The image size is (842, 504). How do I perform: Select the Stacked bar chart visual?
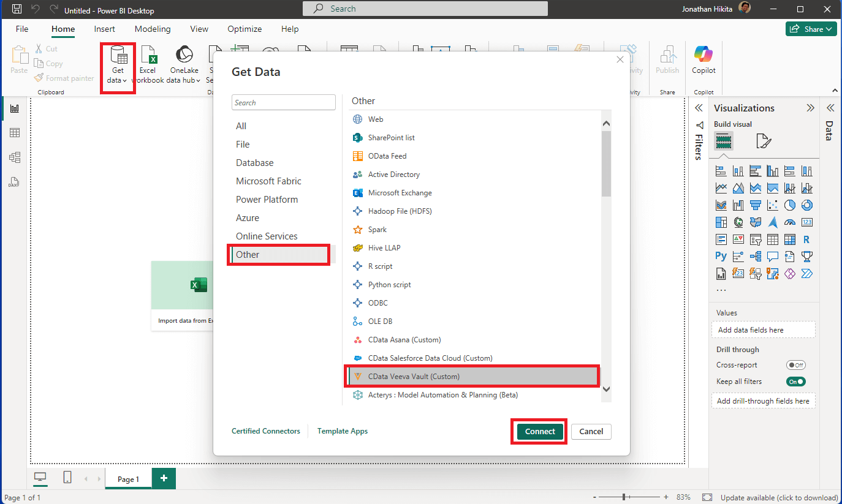[721, 171]
